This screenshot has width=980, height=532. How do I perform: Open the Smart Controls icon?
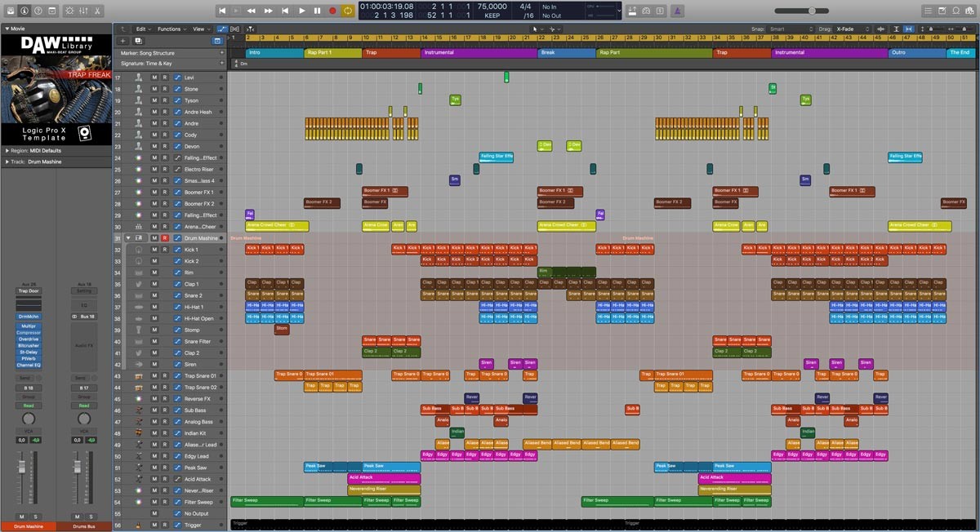coord(69,11)
